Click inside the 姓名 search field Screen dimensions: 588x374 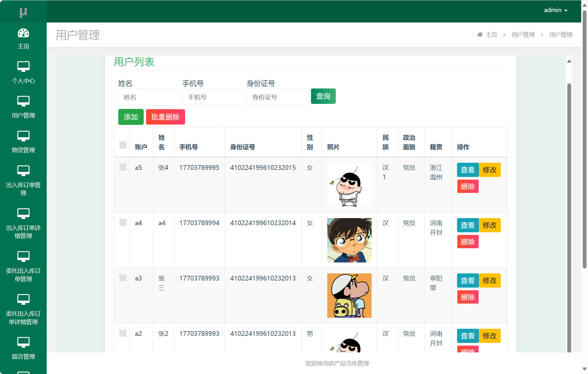[x=149, y=97]
